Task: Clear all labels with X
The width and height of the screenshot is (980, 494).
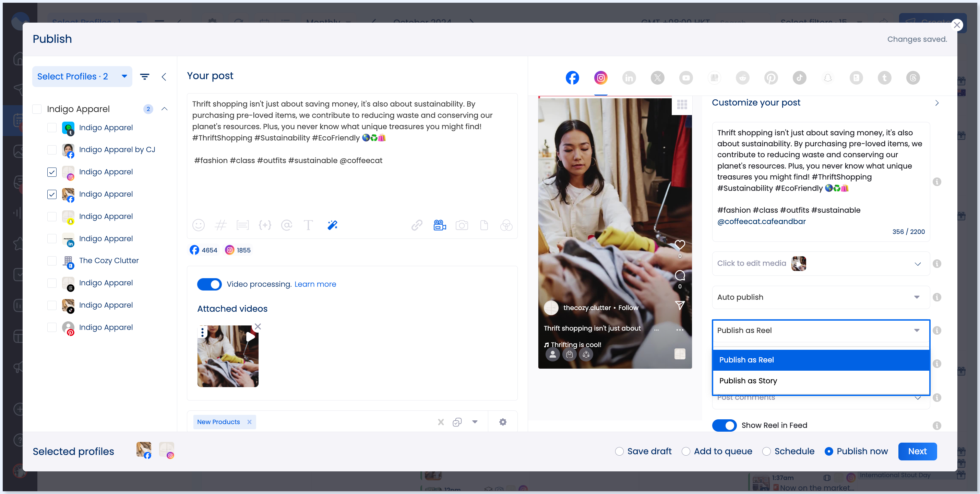Action: click(x=441, y=422)
